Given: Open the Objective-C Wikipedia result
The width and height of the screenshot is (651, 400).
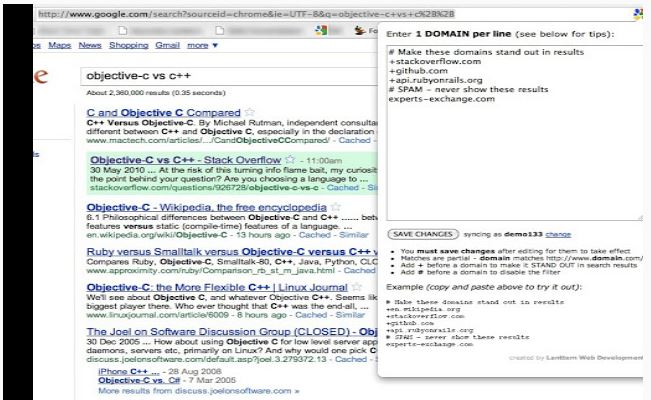Looking at the screenshot, I should point(207,207).
